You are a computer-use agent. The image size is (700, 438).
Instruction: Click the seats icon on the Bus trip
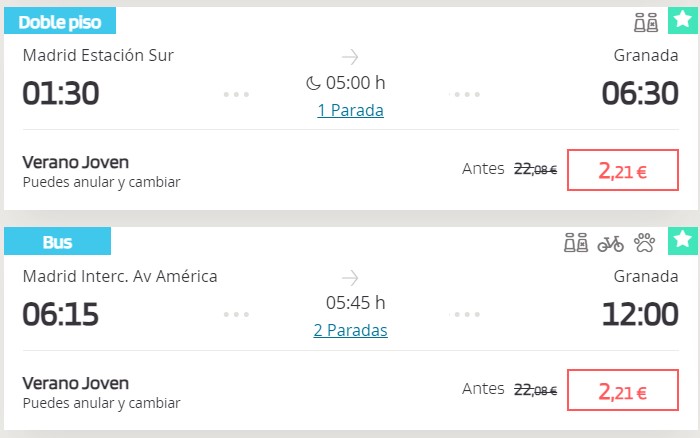(x=576, y=243)
